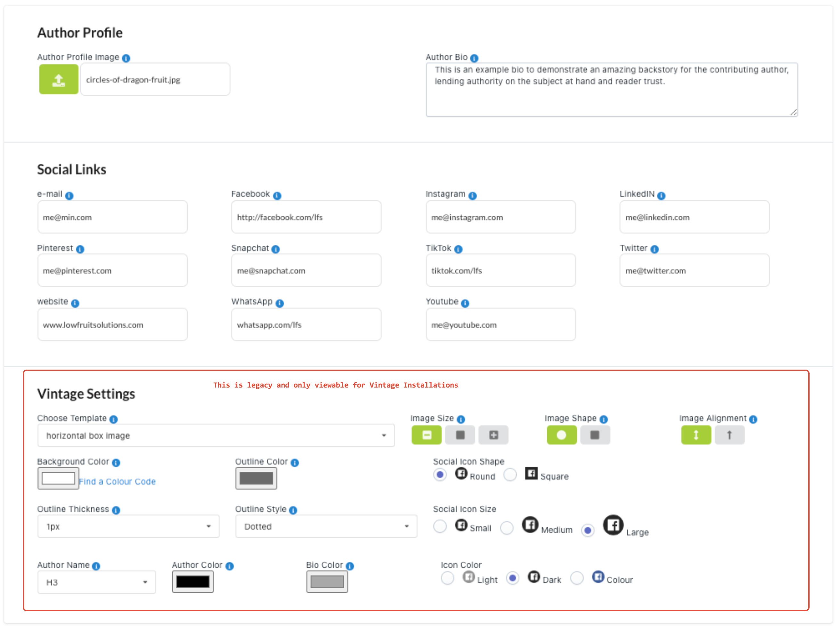Select Light icon color radio
The height and width of the screenshot is (633, 840).
coord(447,578)
